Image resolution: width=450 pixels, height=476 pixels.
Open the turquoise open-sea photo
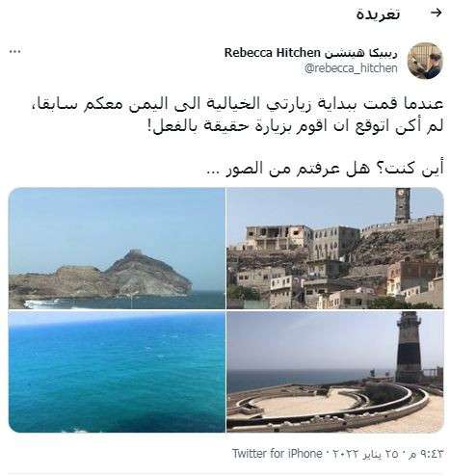click(117, 372)
